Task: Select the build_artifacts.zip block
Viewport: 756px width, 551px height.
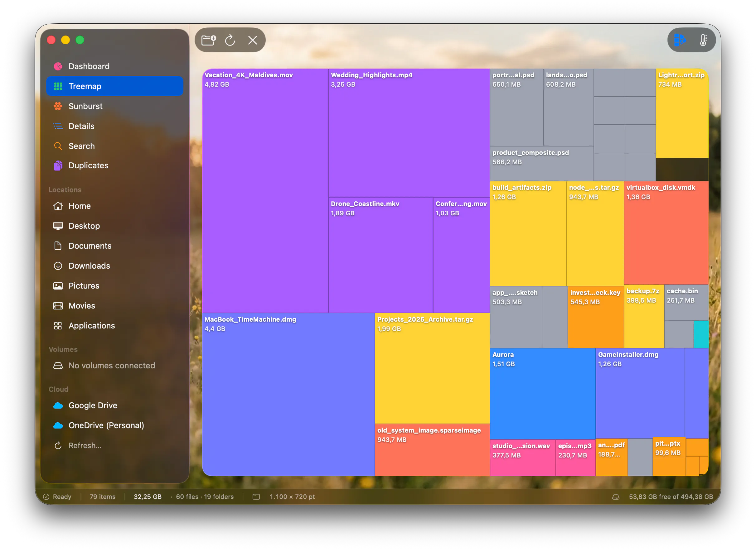Action: (x=528, y=233)
